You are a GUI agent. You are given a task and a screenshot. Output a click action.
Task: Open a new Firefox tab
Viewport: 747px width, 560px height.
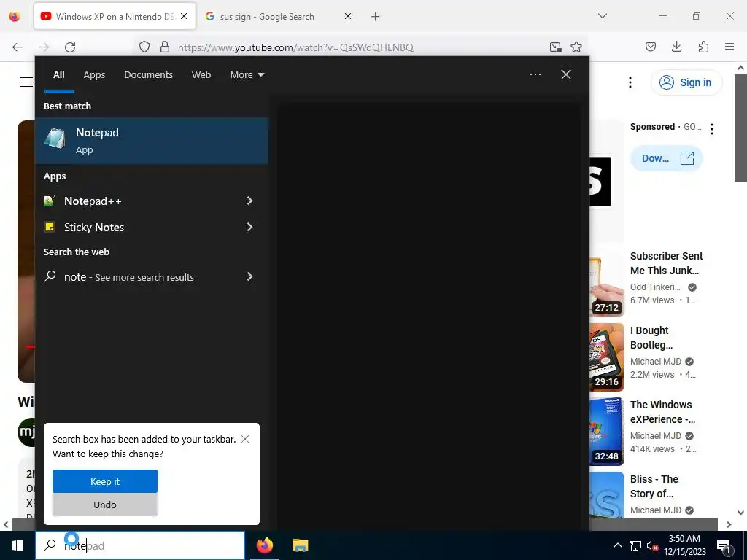coord(376,16)
